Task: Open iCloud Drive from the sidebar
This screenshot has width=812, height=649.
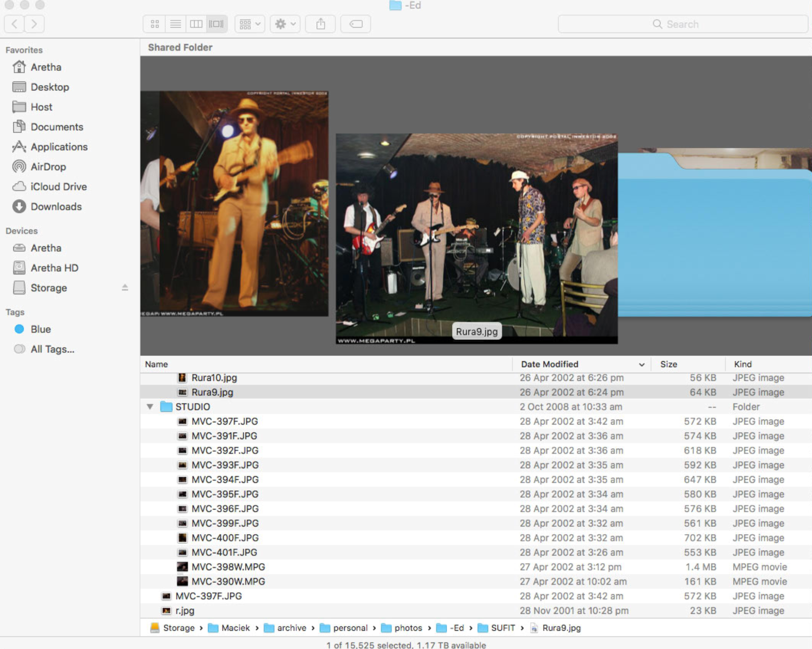Action: (x=58, y=187)
